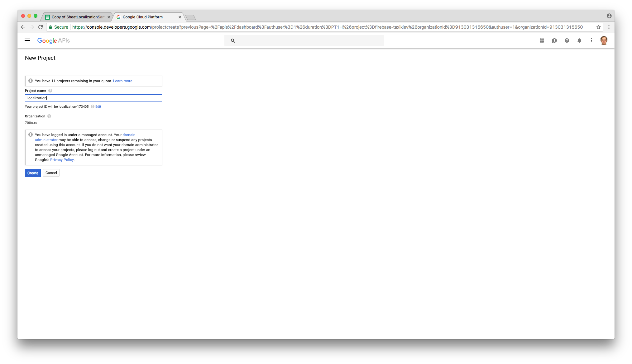
Task: Click Edit link for project ID
Action: pyautogui.click(x=98, y=106)
